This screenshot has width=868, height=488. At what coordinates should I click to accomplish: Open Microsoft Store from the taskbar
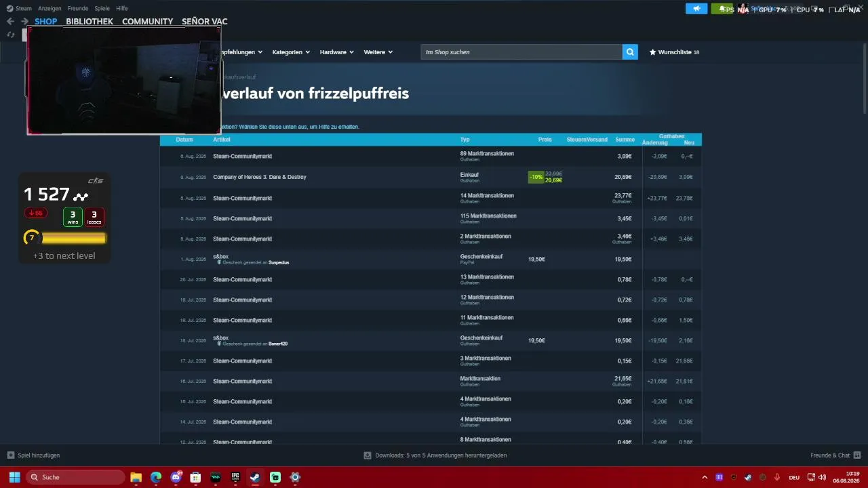(196, 477)
